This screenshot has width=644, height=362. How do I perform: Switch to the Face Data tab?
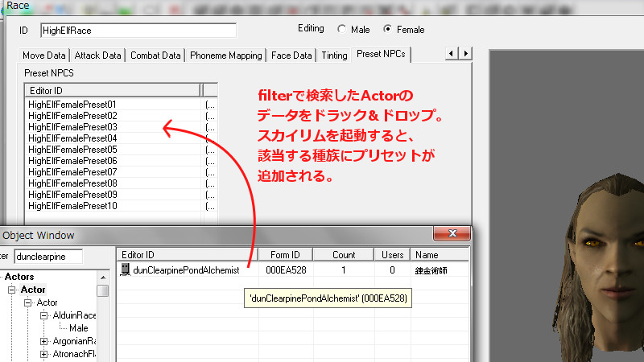pyautogui.click(x=291, y=56)
